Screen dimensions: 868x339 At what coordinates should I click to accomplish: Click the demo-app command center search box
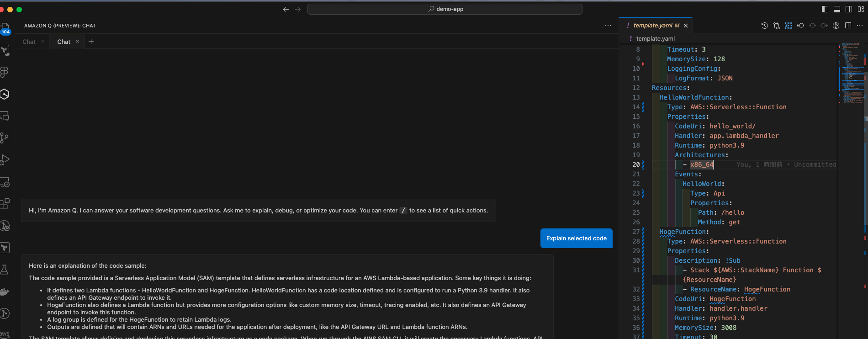pos(445,9)
